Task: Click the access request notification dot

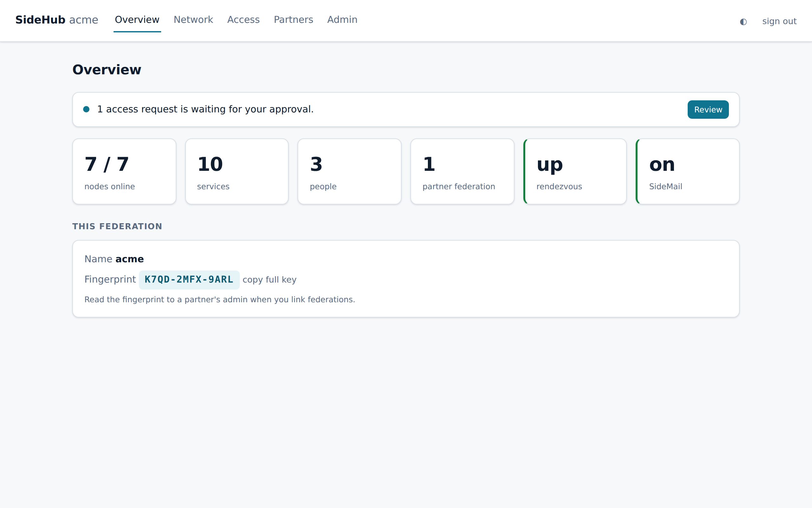Action: [86, 109]
